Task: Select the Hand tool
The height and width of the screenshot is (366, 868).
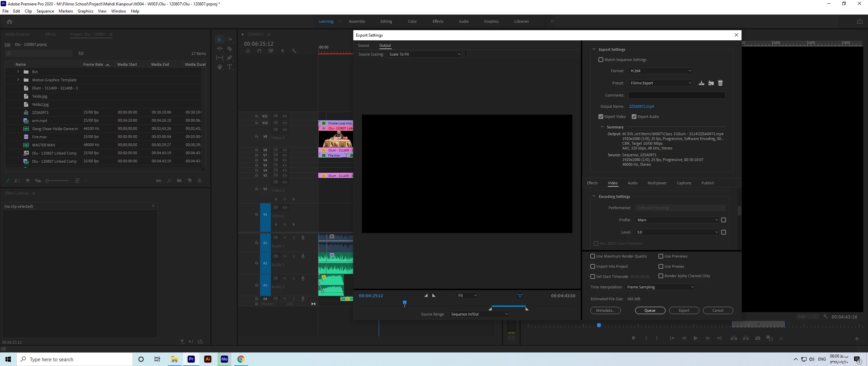Action: 220,67
